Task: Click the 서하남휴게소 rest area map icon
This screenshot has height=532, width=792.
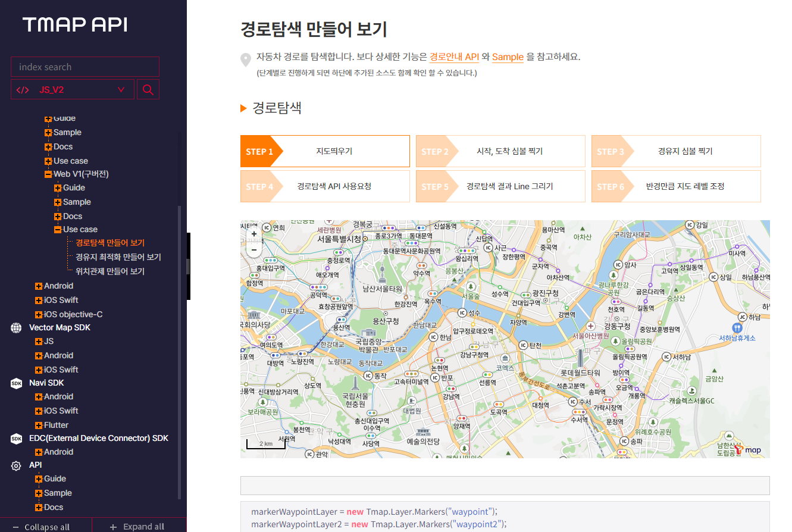Action: coord(737,327)
